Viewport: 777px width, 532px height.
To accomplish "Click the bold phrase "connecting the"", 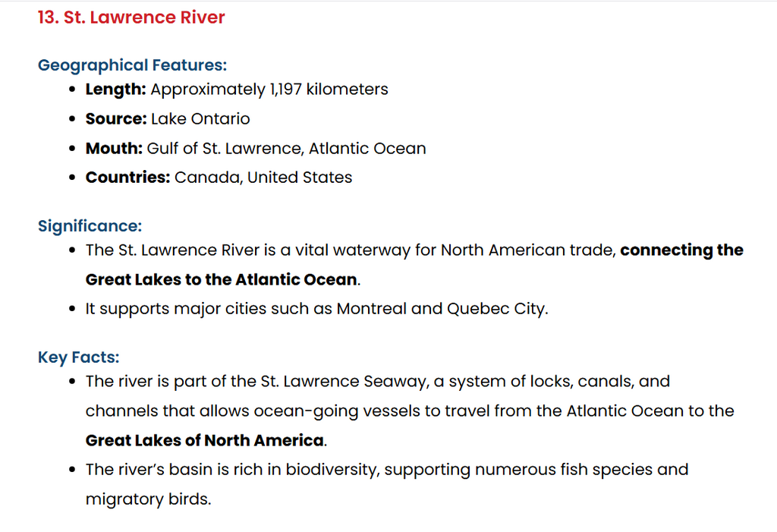I will (681, 250).
